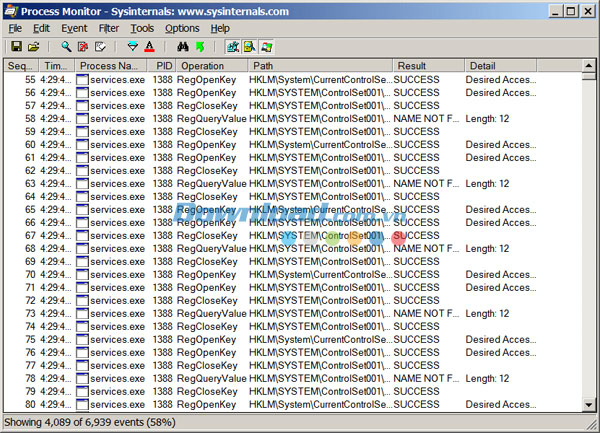The height and width of the screenshot is (433, 600).
Task: Click the Open folder toolbar icon
Action: coord(34,47)
